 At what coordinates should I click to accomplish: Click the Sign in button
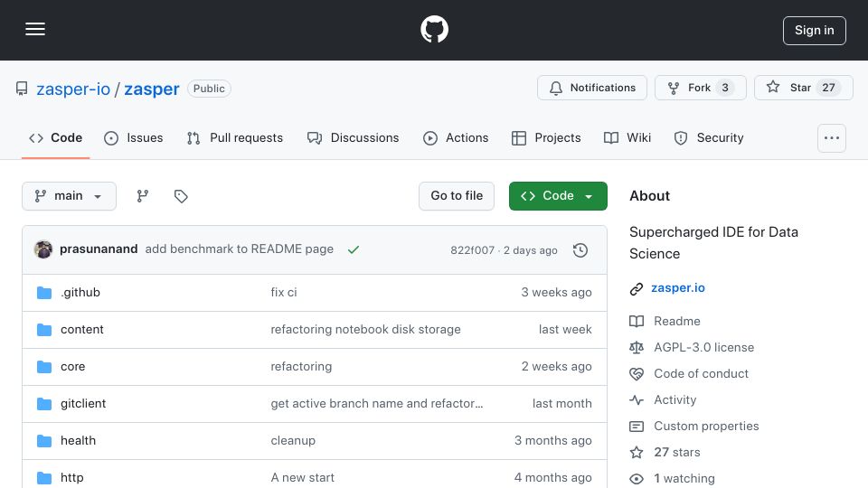[815, 31]
